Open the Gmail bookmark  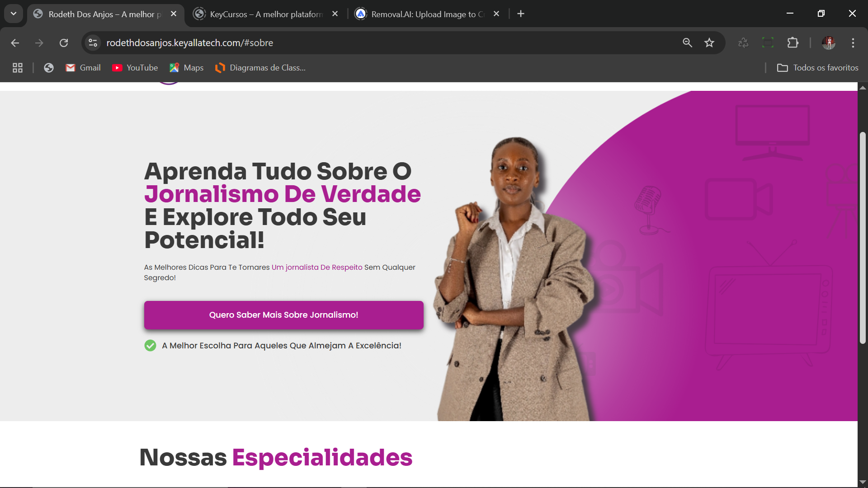pyautogui.click(x=83, y=68)
